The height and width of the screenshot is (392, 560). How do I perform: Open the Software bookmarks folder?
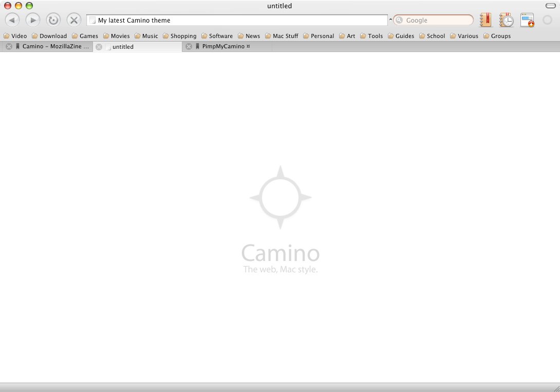tap(217, 36)
